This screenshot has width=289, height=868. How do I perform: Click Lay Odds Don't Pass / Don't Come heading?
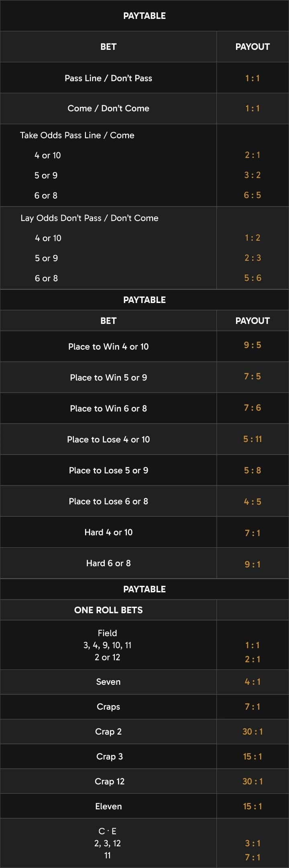pos(90,218)
